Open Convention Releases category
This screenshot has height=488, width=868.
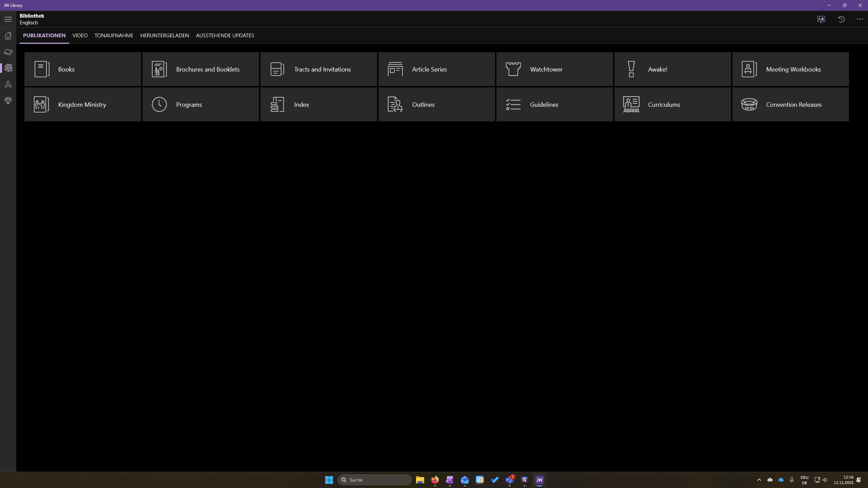coord(791,104)
